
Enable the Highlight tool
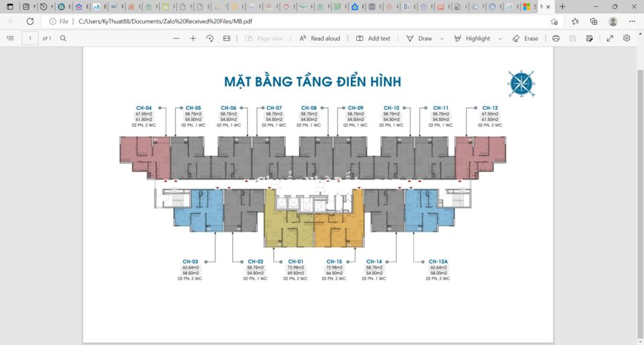[472, 39]
